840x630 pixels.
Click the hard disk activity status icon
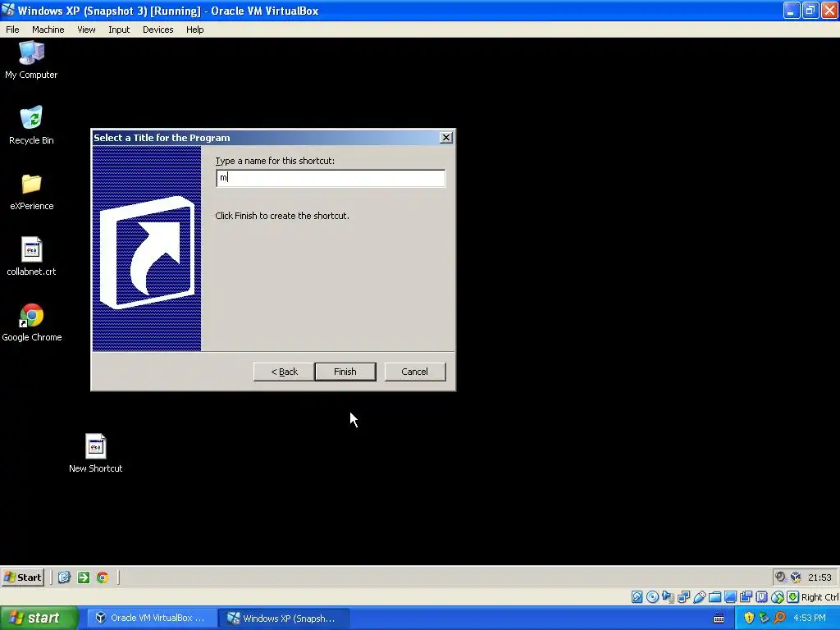(637, 597)
